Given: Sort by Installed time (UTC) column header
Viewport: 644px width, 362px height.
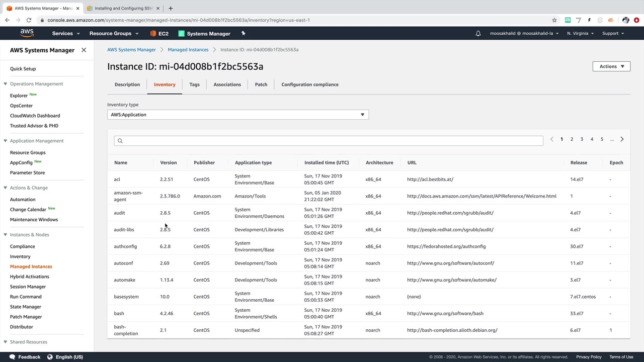Looking at the screenshot, I should pos(327,163).
